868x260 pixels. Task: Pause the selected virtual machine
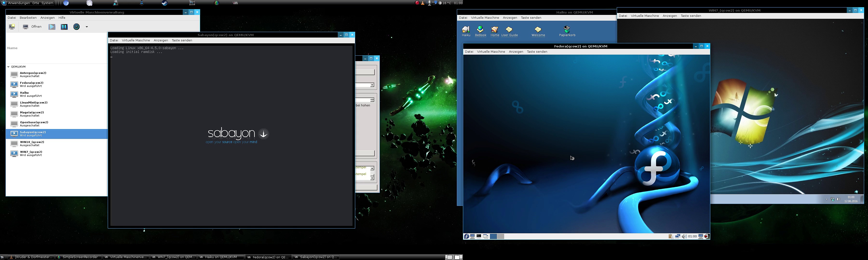click(x=64, y=26)
